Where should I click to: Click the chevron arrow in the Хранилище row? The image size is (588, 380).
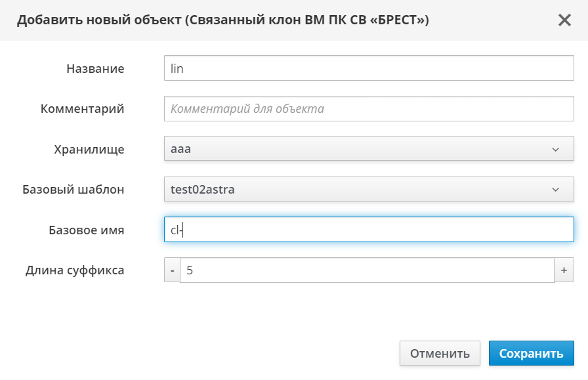point(556,150)
